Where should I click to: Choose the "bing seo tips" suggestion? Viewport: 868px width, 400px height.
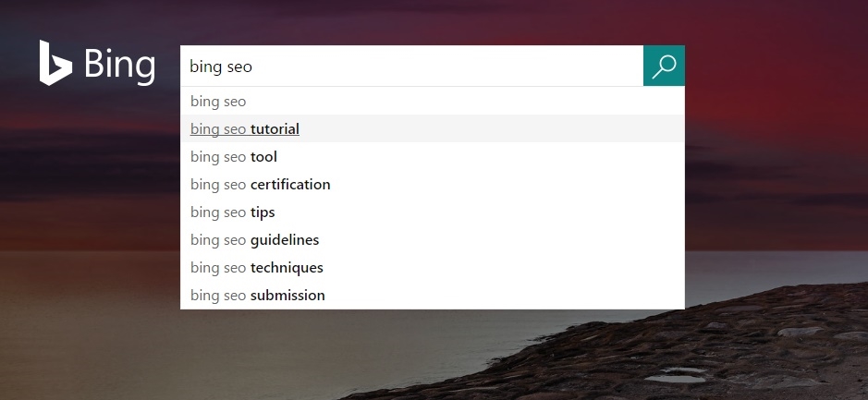click(433, 212)
